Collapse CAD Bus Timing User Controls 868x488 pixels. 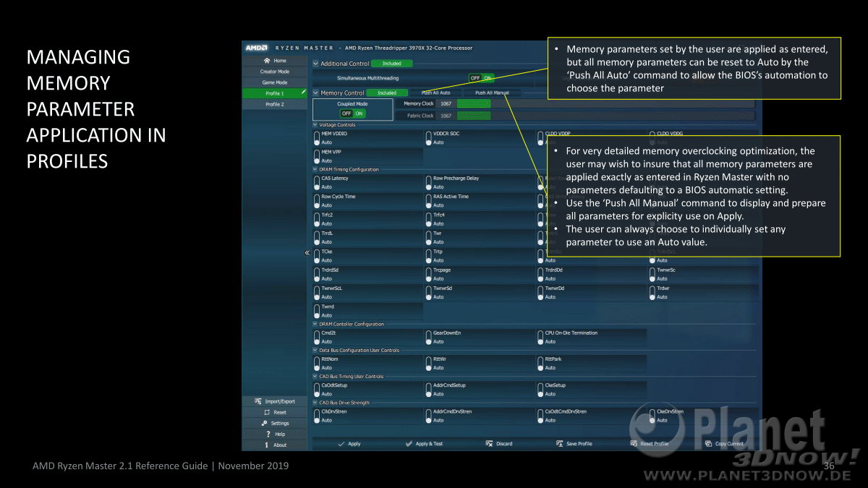[x=315, y=377]
